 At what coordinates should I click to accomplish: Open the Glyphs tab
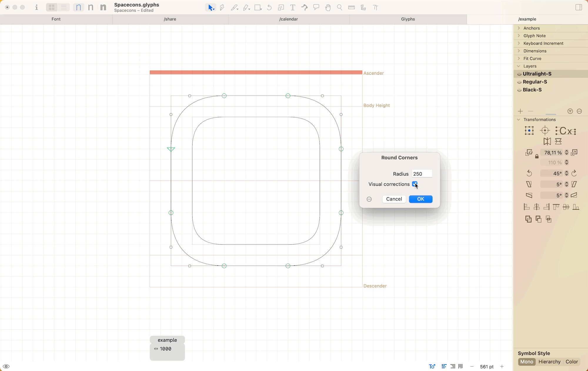point(408,19)
